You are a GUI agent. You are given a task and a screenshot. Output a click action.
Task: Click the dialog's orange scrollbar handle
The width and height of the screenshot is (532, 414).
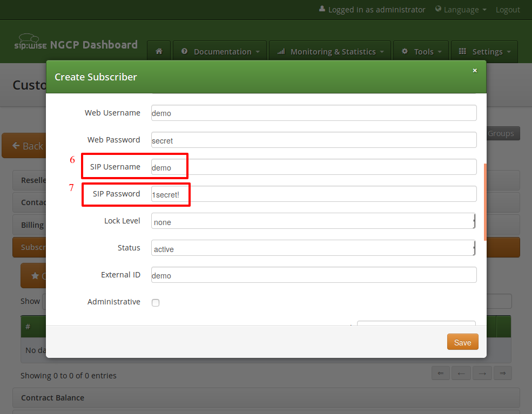pos(485,202)
